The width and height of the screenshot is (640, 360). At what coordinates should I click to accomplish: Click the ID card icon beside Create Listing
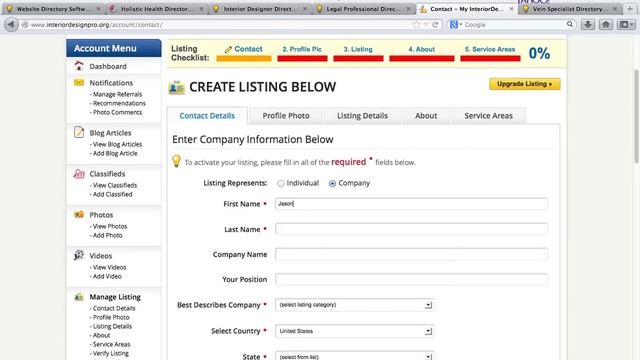click(177, 87)
